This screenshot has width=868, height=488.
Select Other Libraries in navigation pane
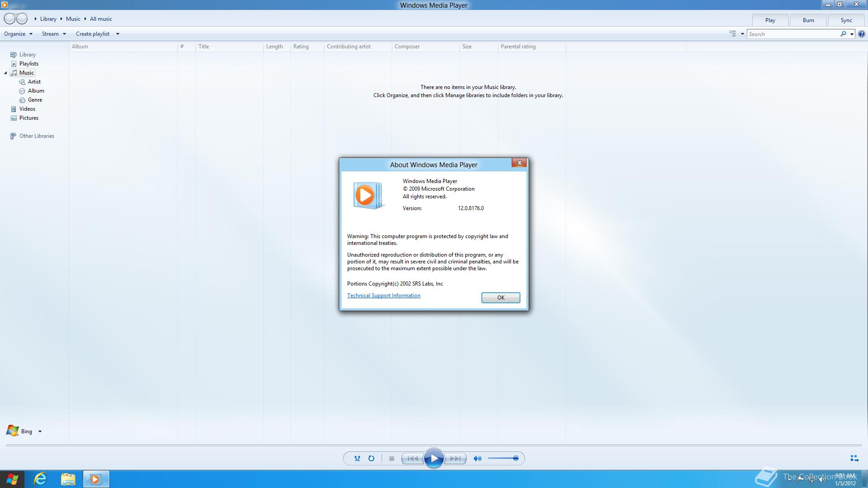coord(37,136)
